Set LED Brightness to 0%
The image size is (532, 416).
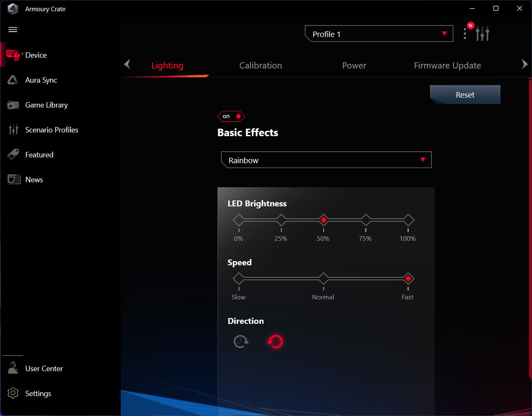(x=239, y=220)
